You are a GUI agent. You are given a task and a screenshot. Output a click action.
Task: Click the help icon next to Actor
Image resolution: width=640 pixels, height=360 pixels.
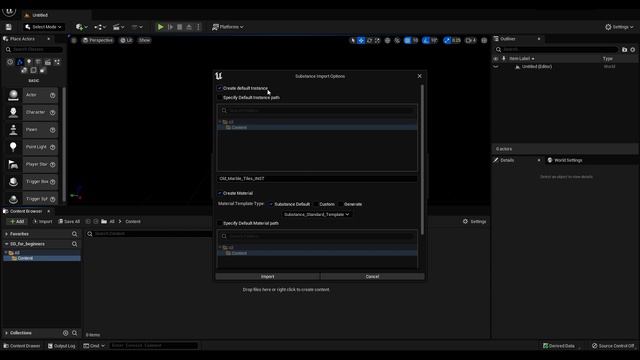click(x=53, y=95)
